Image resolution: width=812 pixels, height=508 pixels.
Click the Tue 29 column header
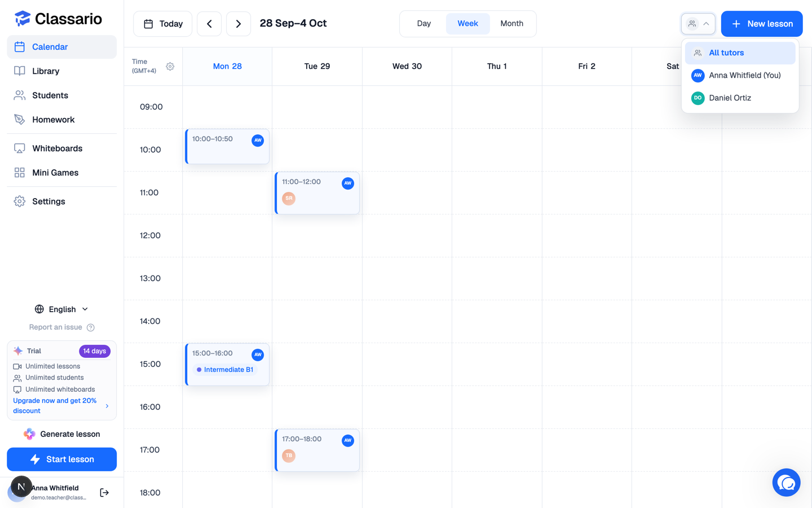pyautogui.click(x=317, y=67)
